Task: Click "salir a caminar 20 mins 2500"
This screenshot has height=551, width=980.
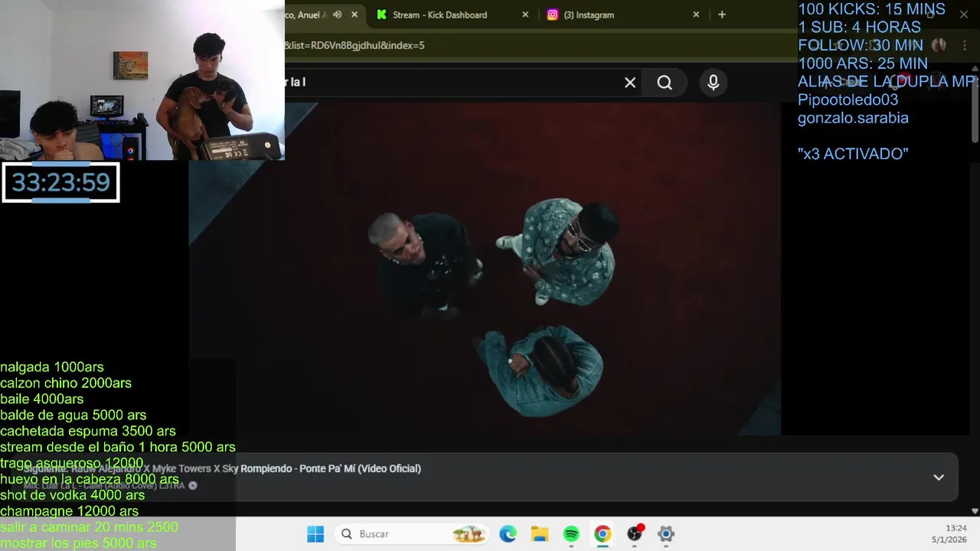Action: [89, 527]
